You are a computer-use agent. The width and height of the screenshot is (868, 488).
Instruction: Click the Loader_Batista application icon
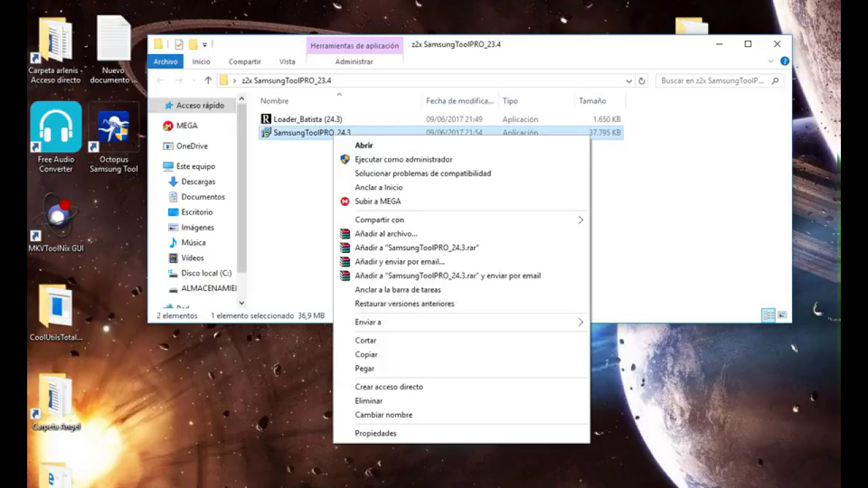click(x=266, y=119)
